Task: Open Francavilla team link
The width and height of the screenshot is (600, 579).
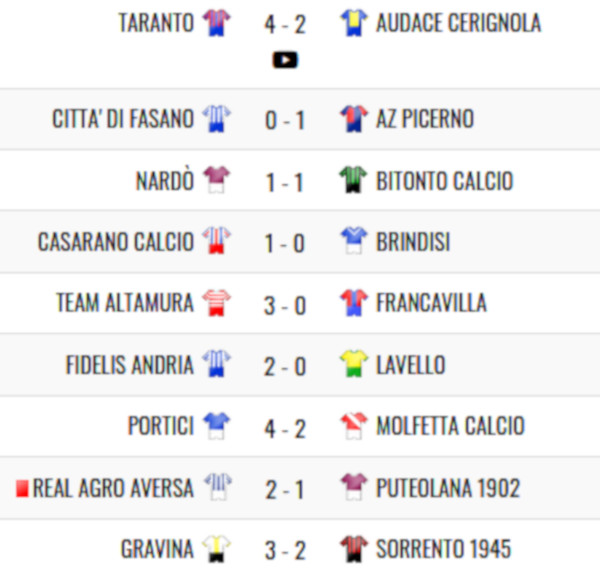Action: click(x=431, y=303)
